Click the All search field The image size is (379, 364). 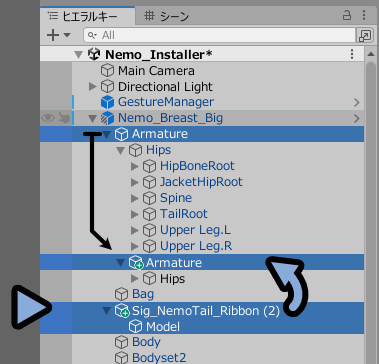coord(219,35)
